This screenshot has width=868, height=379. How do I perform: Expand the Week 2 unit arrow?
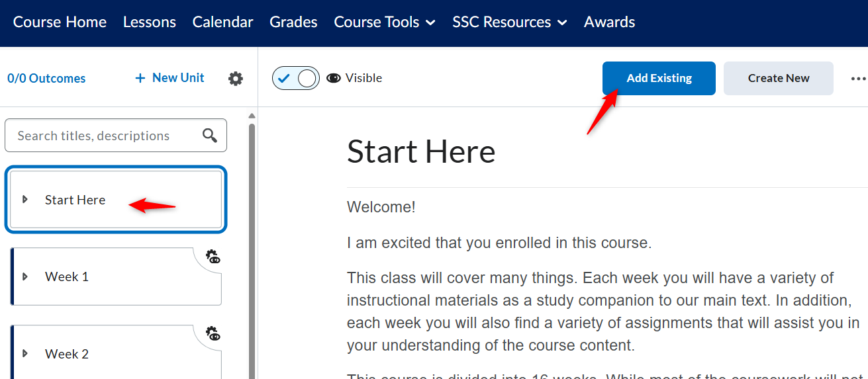[25, 353]
